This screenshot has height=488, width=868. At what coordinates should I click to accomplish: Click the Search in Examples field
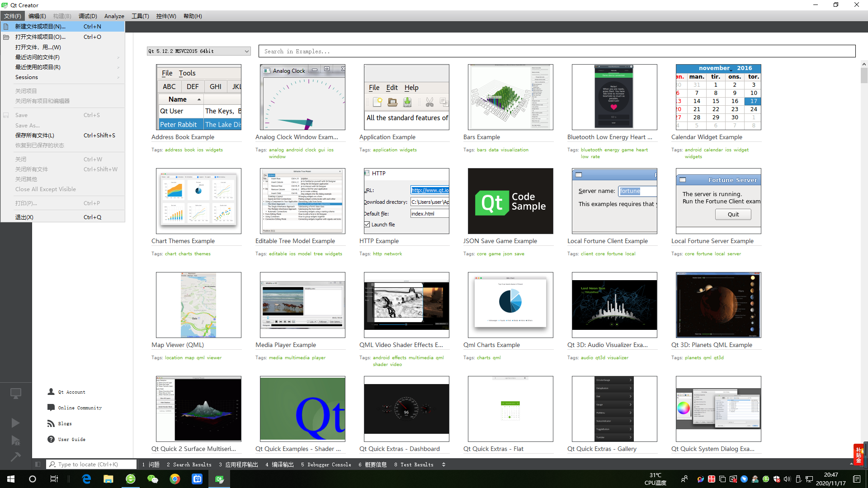click(557, 51)
